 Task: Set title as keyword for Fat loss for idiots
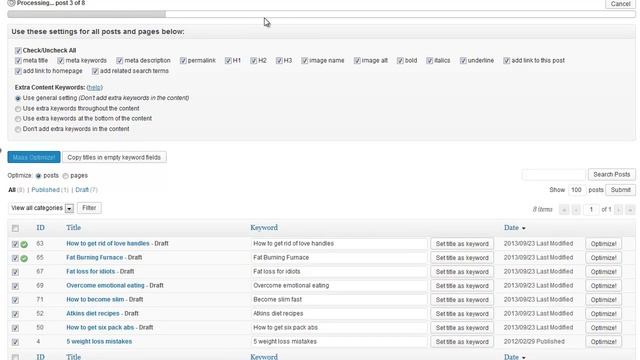point(462,272)
